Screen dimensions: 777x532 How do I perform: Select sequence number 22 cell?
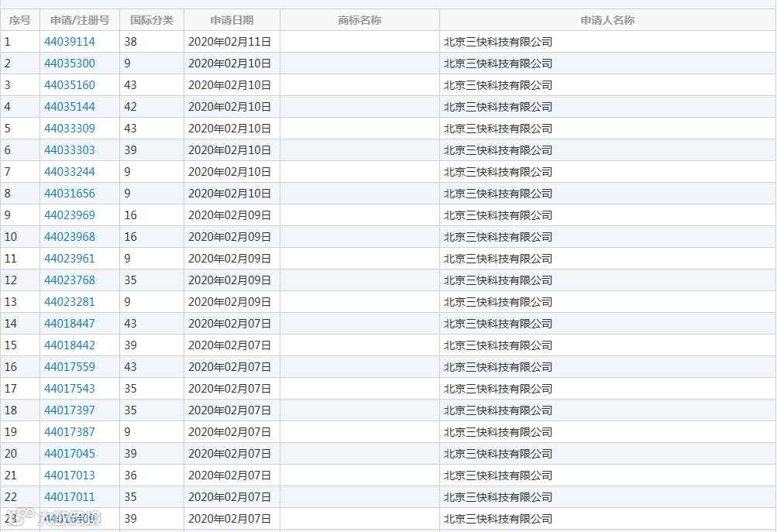(x=20, y=497)
